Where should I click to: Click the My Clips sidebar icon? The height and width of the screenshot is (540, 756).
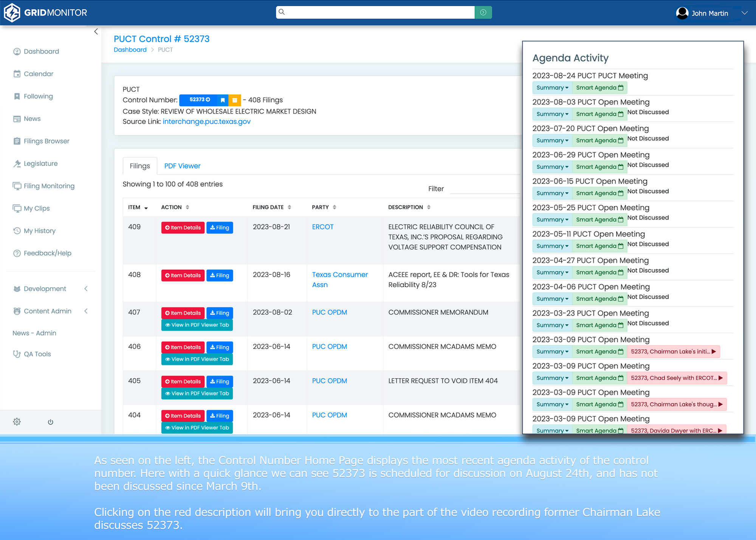point(17,208)
